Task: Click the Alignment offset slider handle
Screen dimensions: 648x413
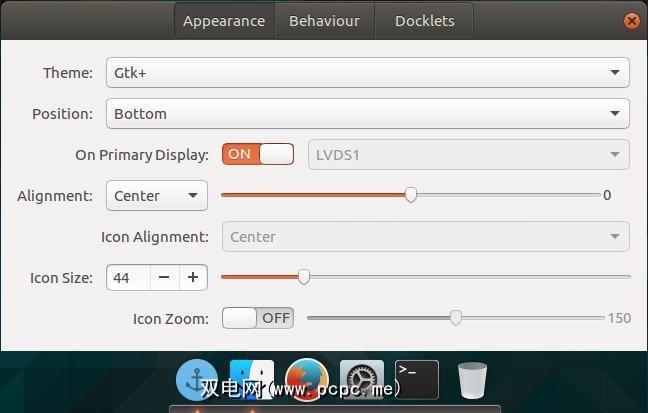Action: 411,195
